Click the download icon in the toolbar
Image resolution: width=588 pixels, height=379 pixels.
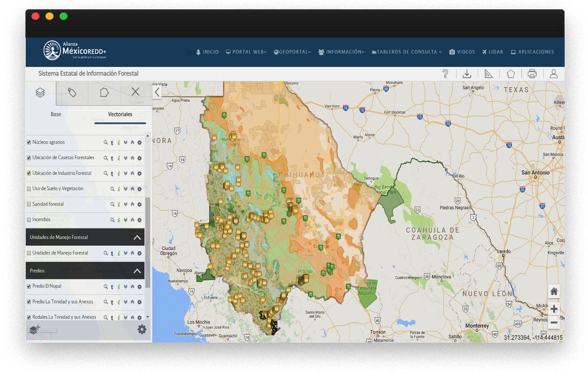(x=467, y=74)
